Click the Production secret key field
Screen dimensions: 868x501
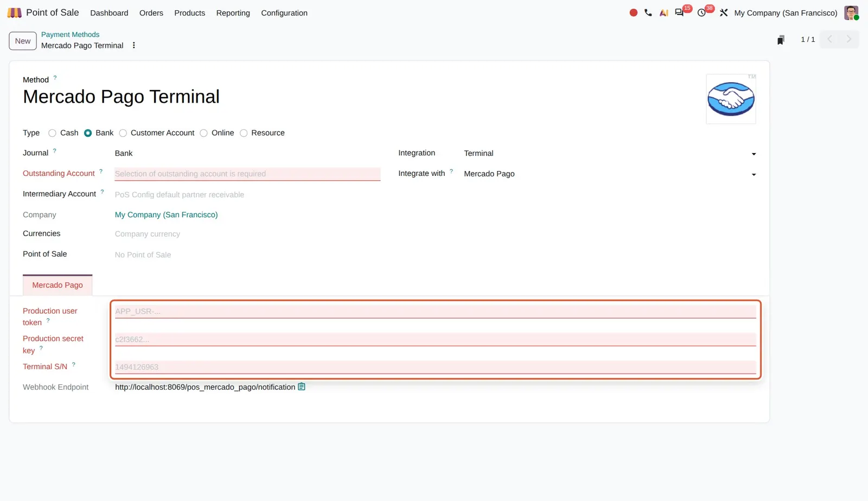(x=435, y=339)
